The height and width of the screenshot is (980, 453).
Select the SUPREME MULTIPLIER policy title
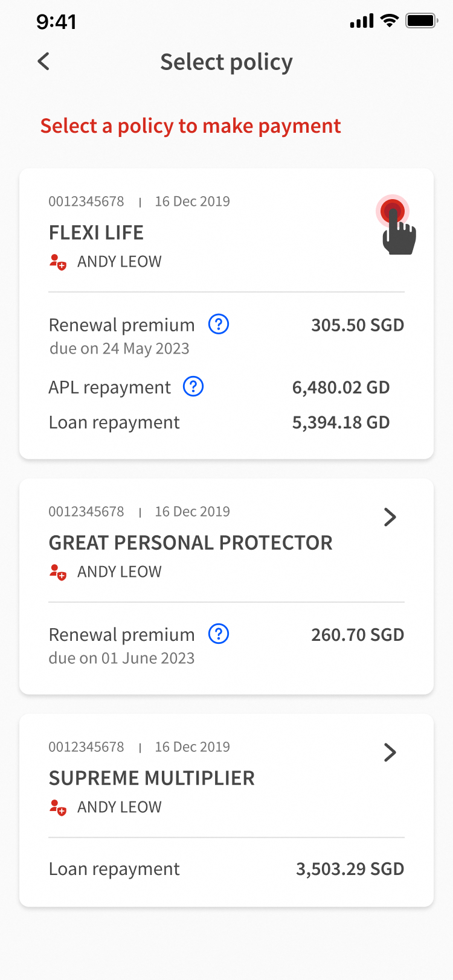click(152, 778)
